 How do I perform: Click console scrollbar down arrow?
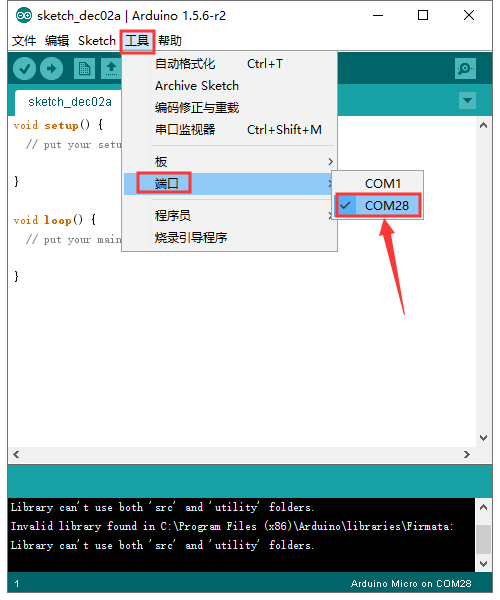(x=484, y=564)
